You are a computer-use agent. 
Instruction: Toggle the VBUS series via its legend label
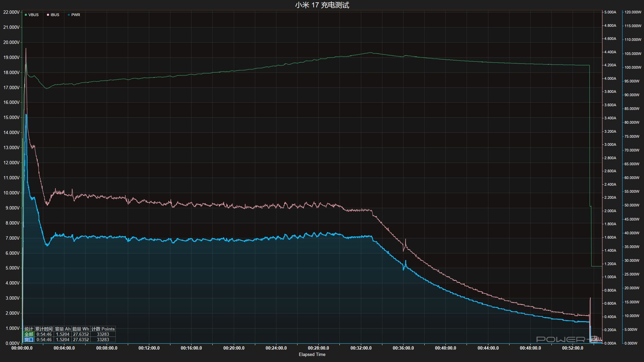coord(34,15)
